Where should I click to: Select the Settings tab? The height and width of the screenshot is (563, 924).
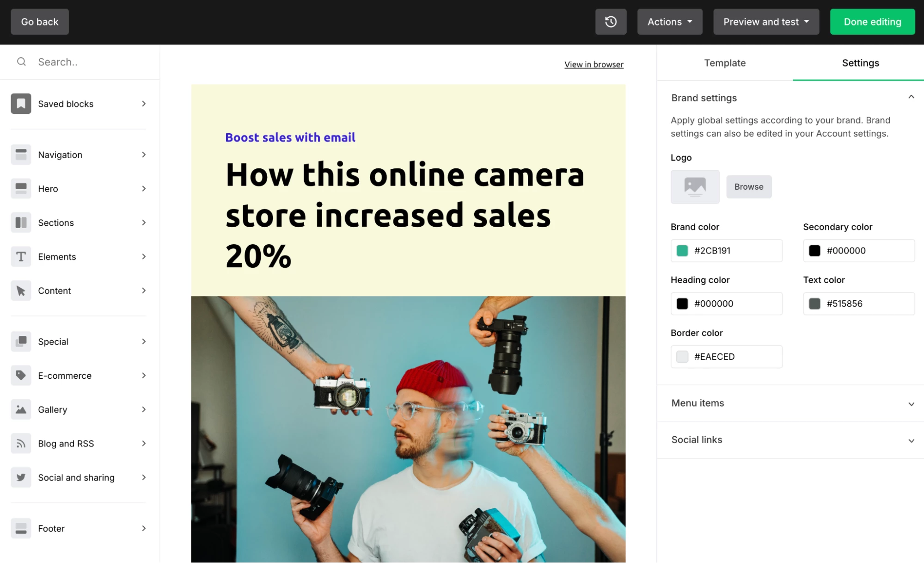point(860,63)
